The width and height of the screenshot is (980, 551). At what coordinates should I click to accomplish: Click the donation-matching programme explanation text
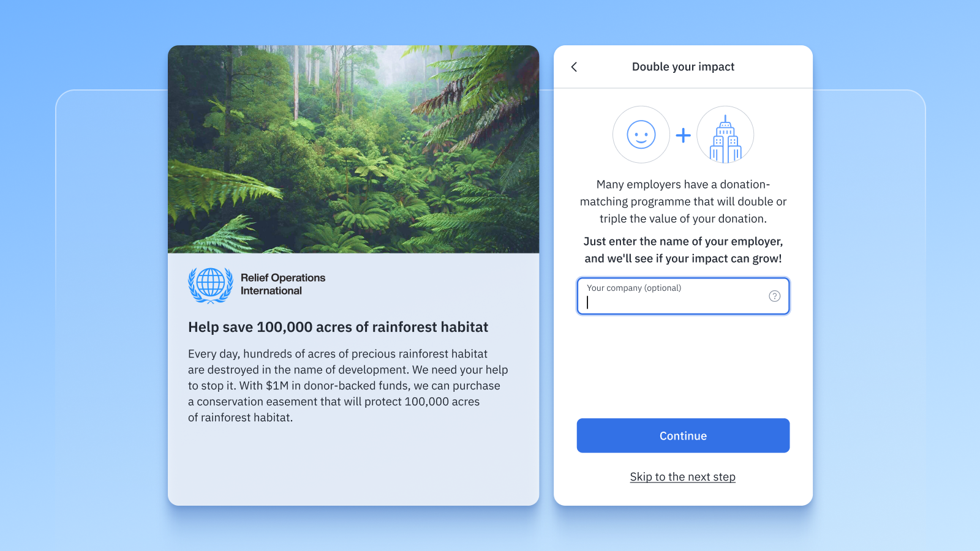pos(683,201)
